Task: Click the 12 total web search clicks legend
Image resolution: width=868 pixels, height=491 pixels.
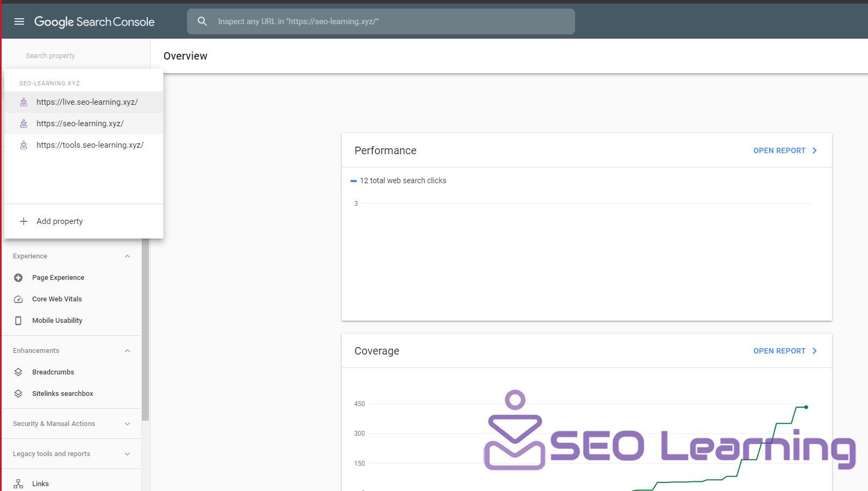Action: (x=398, y=180)
